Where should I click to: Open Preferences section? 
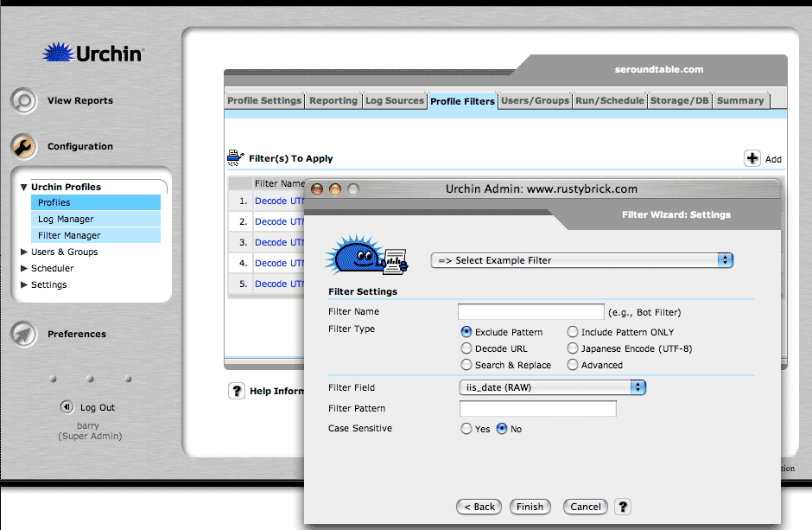[x=77, y=334]
